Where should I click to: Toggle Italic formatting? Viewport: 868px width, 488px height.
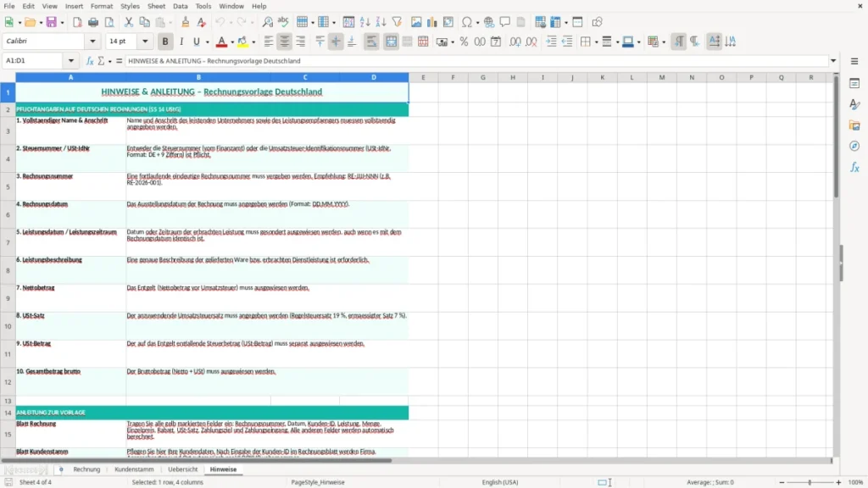click(181, 42)
